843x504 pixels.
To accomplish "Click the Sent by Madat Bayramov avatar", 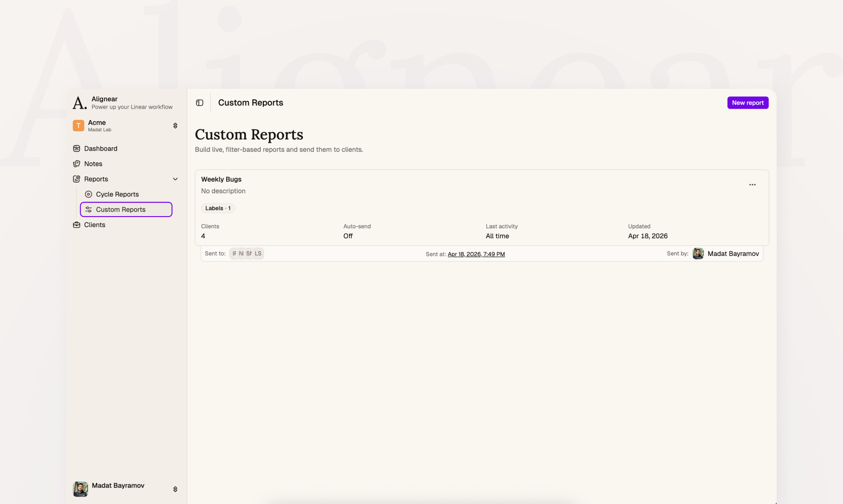I will [x=698, y=253].
